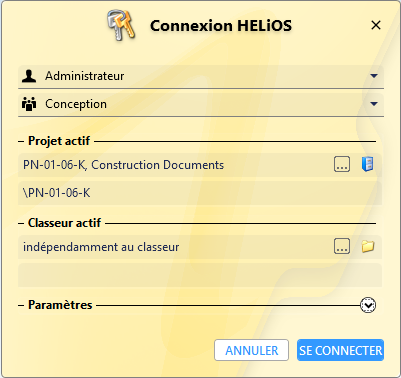The image size is (401, 378).
Task: Click the \PN-01-06-K path field
Action: [200, 193]
